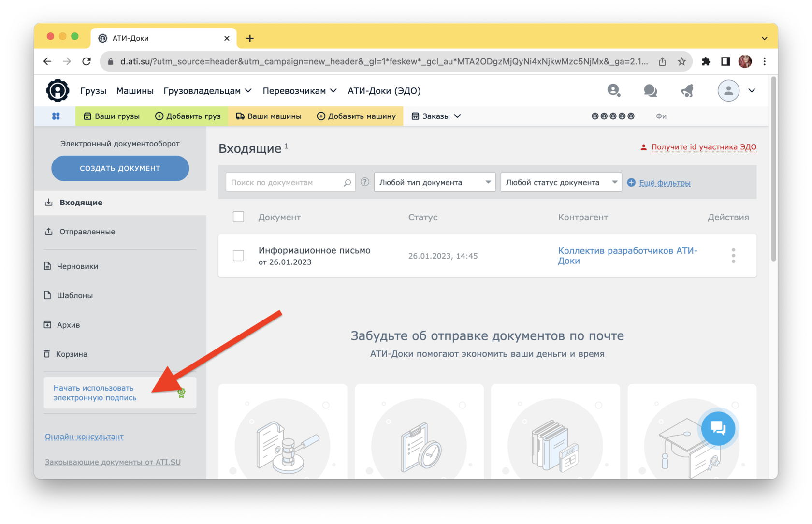Click the Ещё фильтры link
Viewport: 812px width, 524px height.
tap(665, 183)
